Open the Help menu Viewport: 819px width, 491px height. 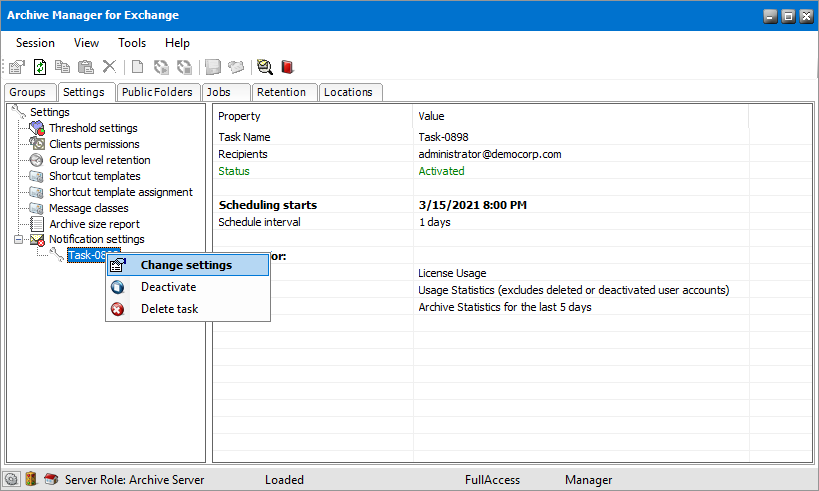coord(177,43)
